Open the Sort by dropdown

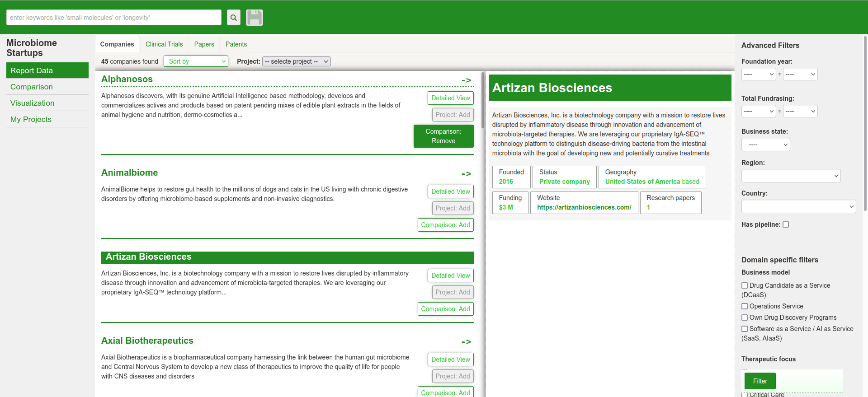click(x=196, y=61)
